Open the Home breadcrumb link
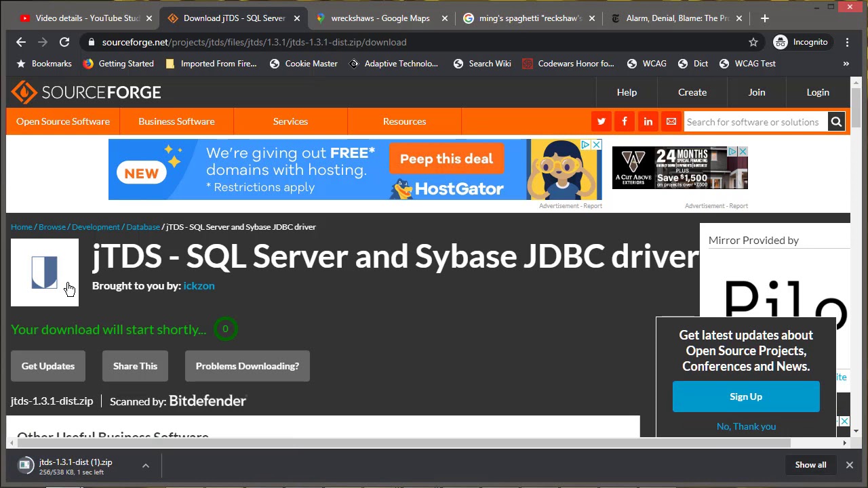This screenshot has height=488, width=868. [22, 227]
